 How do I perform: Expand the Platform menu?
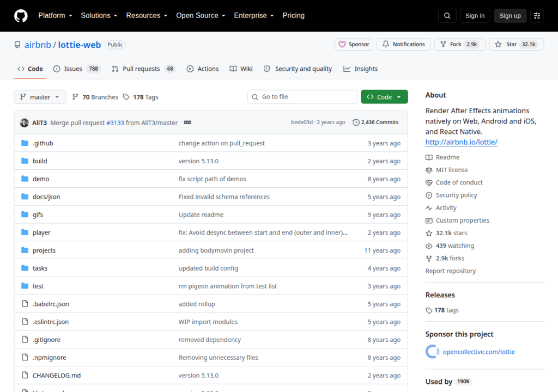coord(55,16)
